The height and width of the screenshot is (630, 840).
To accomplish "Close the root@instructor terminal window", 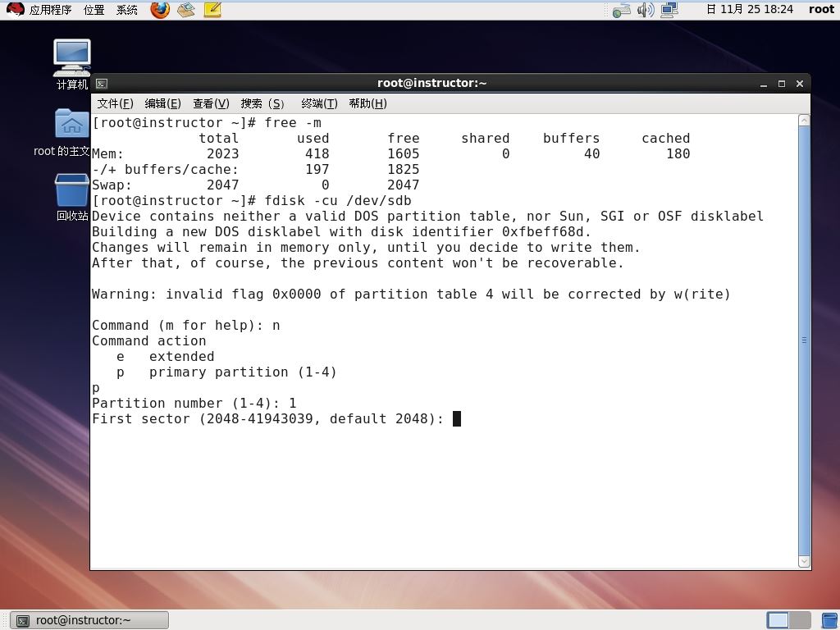I will pyautogui.click(x=800, y=84).
